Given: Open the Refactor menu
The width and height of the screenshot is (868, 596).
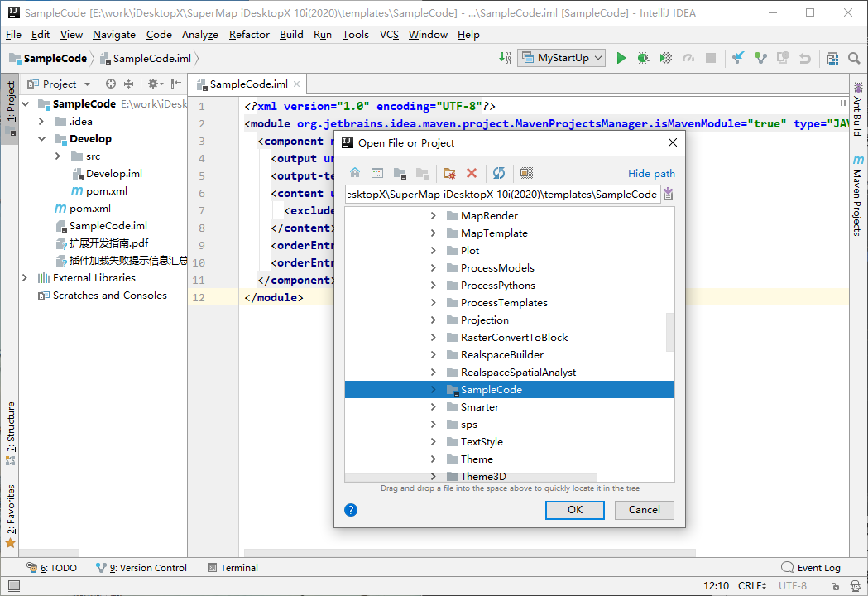Looking at the screenshot, I should [249, 34].
